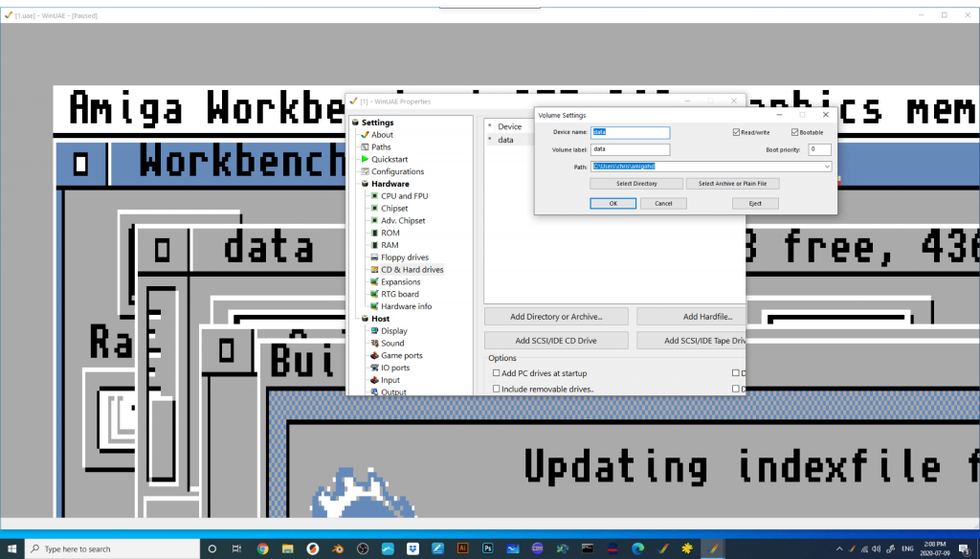Screen dimensions: 980x559
Task: Open the Display monitor icon under Host
Action: 374,331
